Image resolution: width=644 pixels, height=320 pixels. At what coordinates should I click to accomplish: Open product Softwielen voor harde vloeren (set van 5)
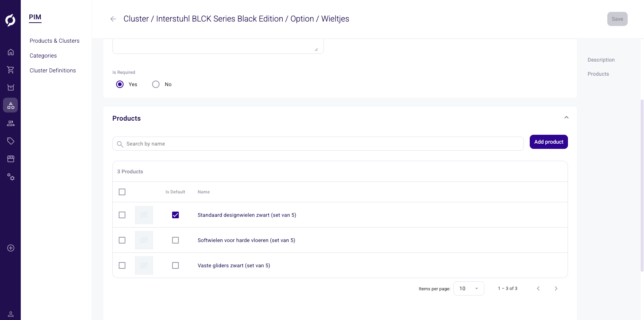click(x=246, y=240)
